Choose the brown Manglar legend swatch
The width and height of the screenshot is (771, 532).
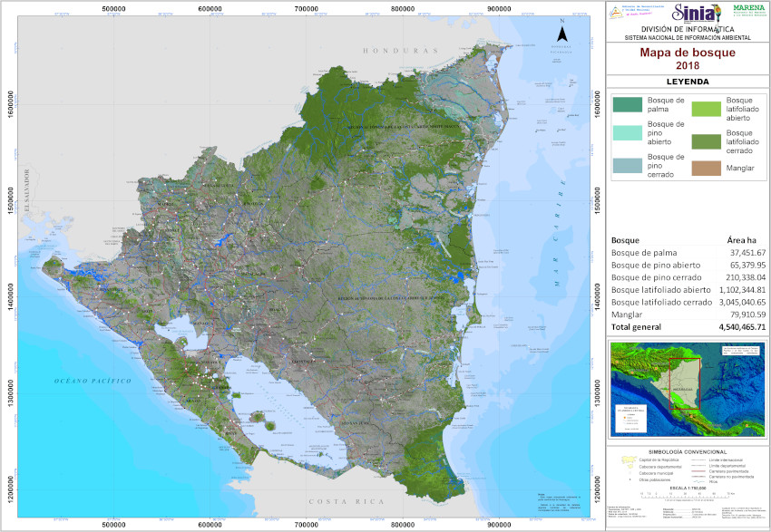click(707, 168)
